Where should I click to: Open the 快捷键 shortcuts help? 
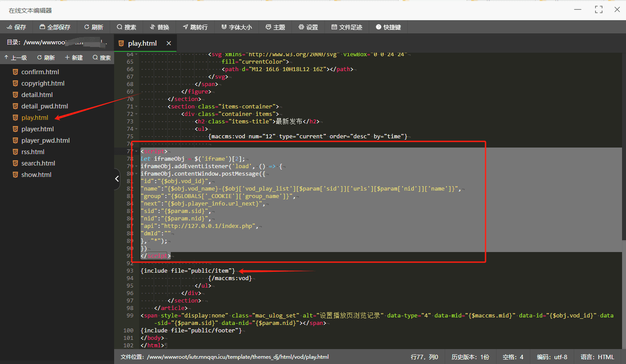click(x=389, y=27)
